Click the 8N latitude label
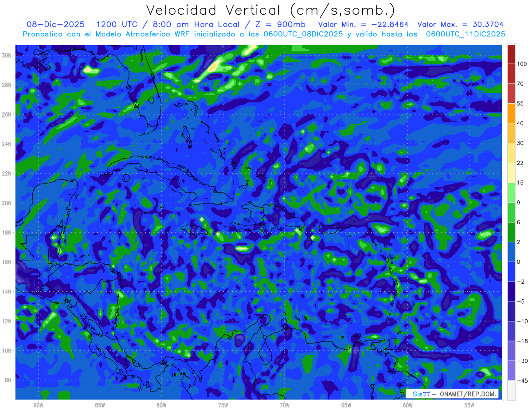The width and height of the screenshot is (532, 411). (9, 380)
